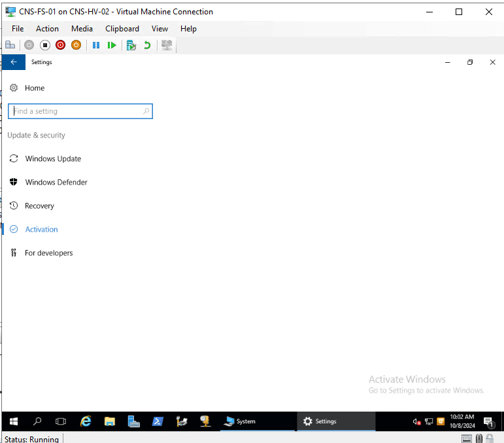Click the mouse status icon in VM status bar
Image resolution: width=504 pixels, height=443 pixels.
click(479, 438)
